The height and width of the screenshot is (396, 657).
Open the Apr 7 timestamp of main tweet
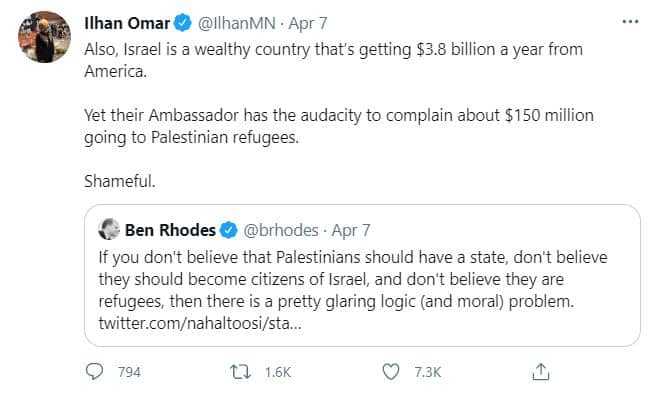click(x=308, y=23)
